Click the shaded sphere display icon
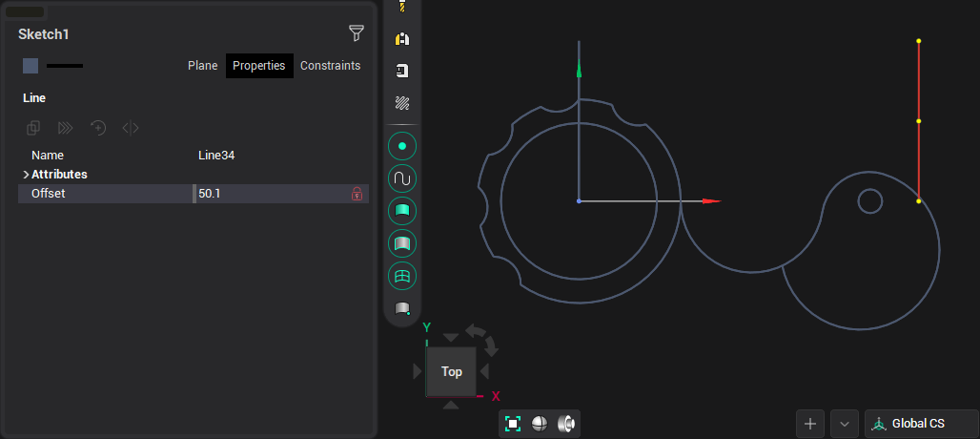The height and width of the screenshot is (439, 980). [x=540, y=424]
